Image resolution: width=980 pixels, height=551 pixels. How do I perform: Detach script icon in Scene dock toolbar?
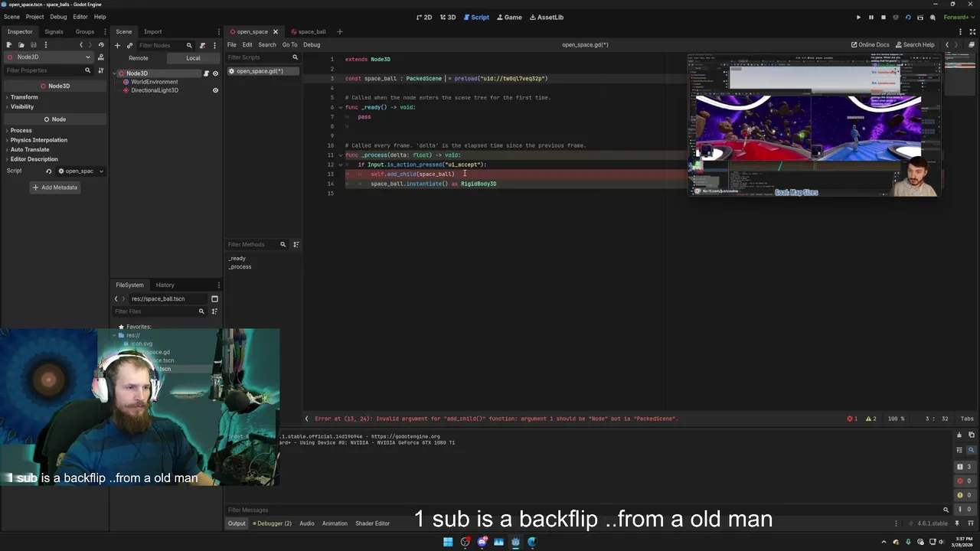[202, 45]
